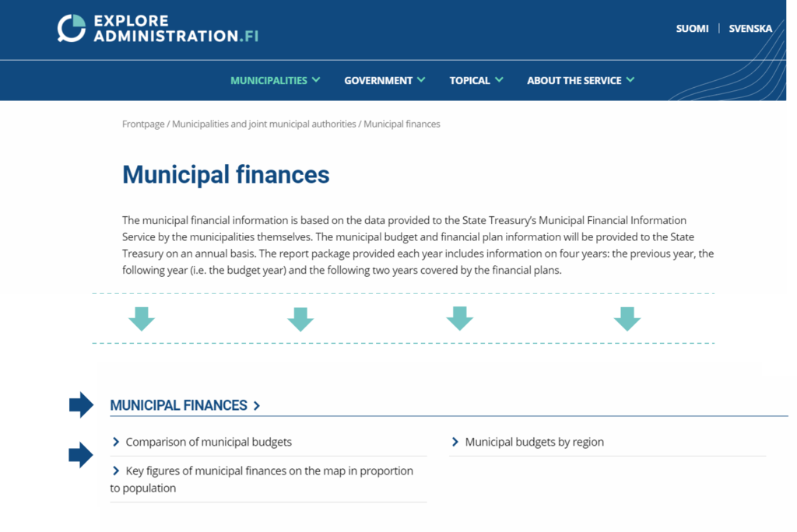Open the About the Service menu
Image resolution: width=797 pixels, height=532 pixels.
pos(580,80)
